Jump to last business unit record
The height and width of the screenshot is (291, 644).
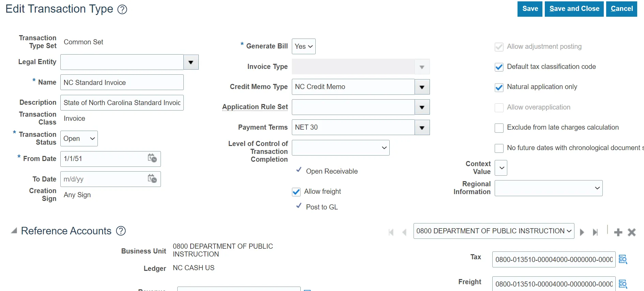click(x=595, y=232)
